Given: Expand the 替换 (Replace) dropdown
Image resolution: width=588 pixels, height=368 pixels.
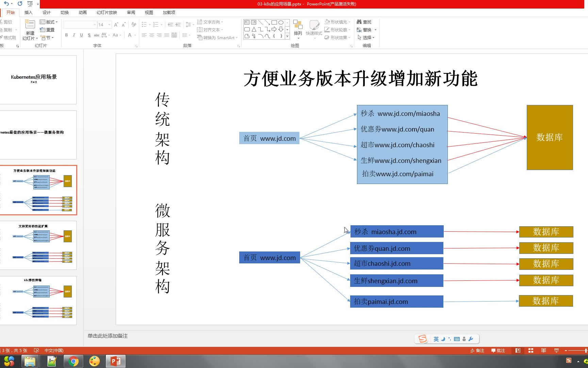Looking at the screenshot, I should (375, 30).
